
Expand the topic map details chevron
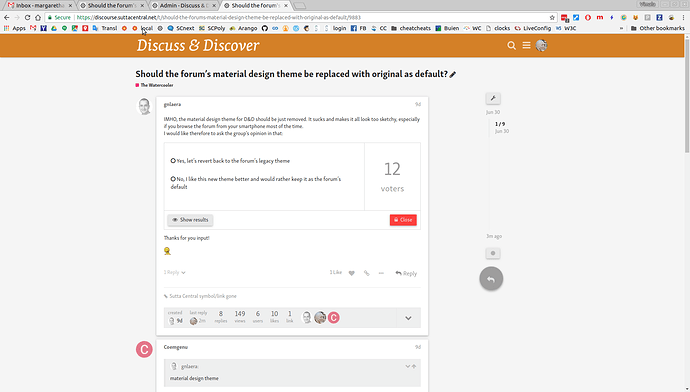tap(408, 318)
